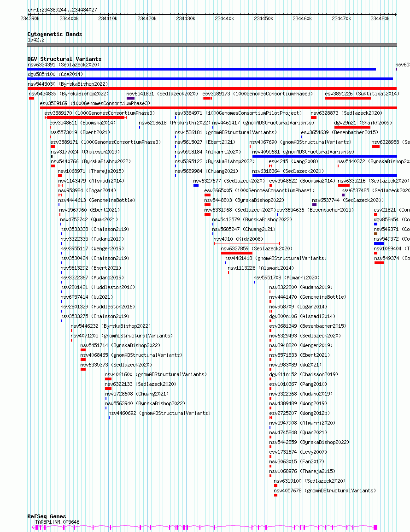Select the nsv6327859 (Sedlazeck2020) label

coord(257,248)
